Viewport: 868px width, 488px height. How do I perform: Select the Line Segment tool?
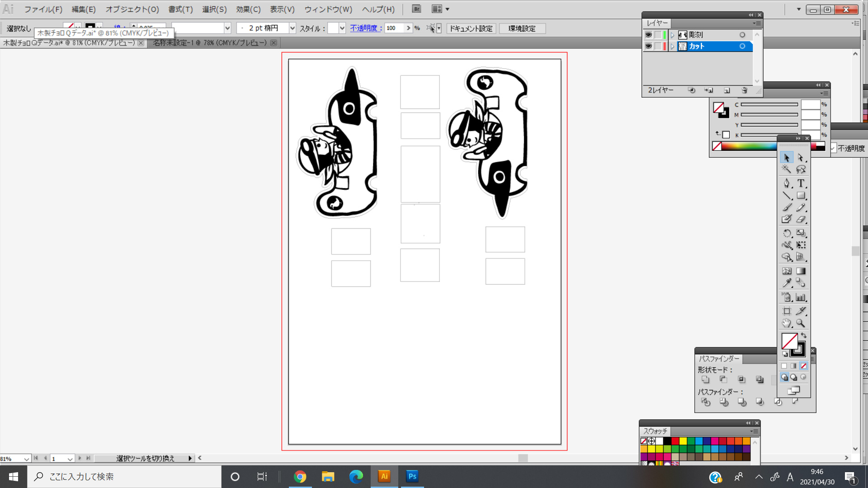(787, 196)
